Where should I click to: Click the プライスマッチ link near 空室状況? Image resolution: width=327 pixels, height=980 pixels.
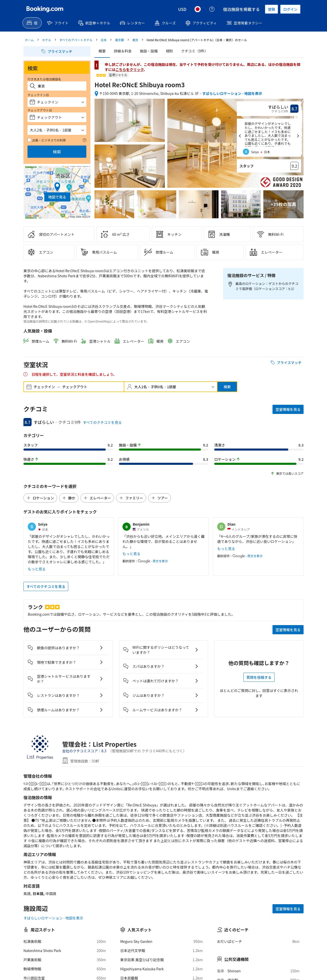(286, 363)
